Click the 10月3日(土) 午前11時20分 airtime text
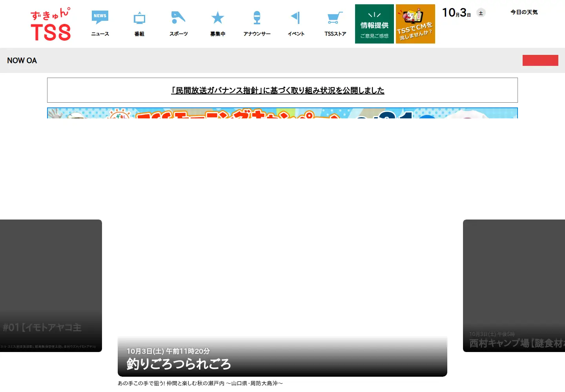565x392 pixels. click(x=168, y=351)
